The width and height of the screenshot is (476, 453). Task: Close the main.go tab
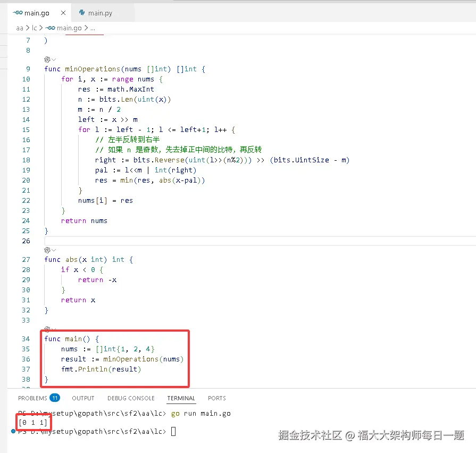pyautogui.click(x=63, y=13)
